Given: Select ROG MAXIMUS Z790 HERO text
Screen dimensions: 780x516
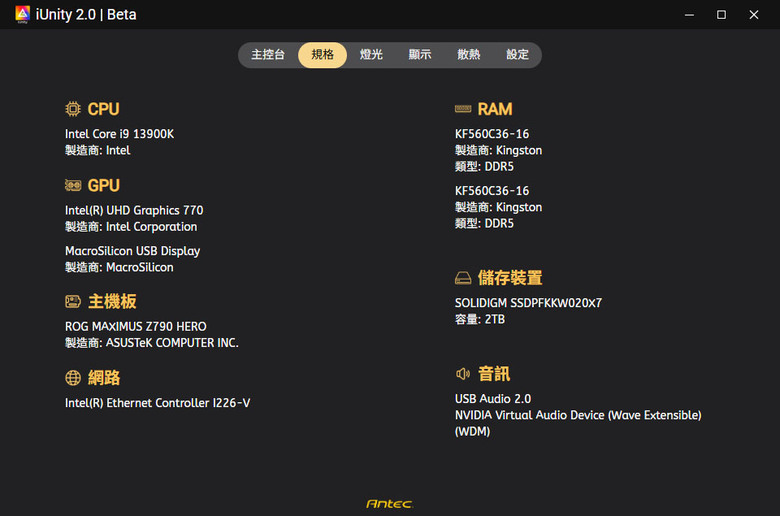Looking at the screenshot, I should coord(135,326).
